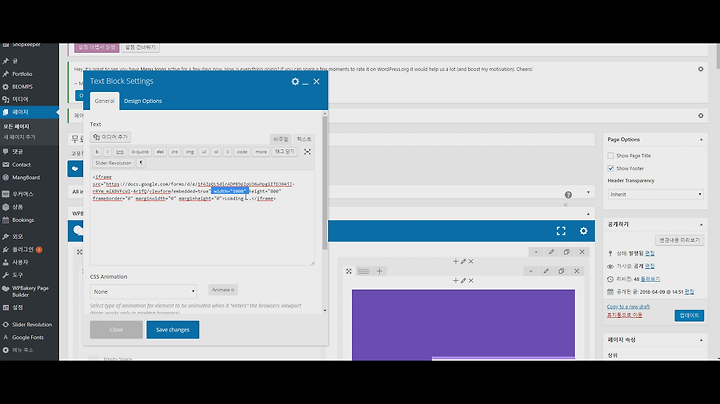This screenshot has height=404, width=720.
Task: Click the add column plus icon beside row drag handle
Action: tap(379, 271)
